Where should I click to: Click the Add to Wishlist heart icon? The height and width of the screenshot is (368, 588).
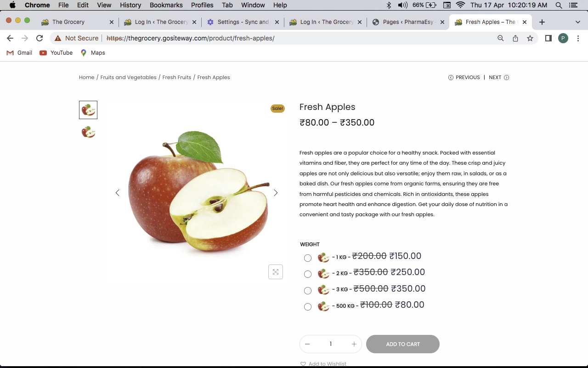[303, 364]
